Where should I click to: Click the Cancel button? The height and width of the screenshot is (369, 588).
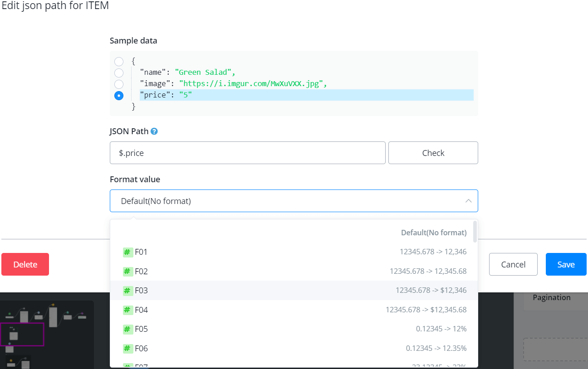tap(513, 264)
